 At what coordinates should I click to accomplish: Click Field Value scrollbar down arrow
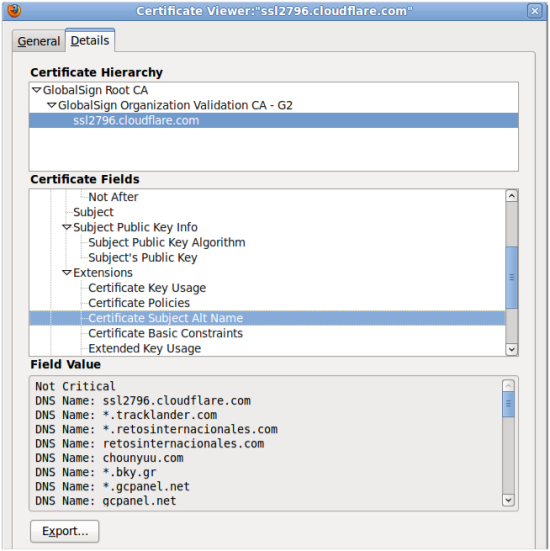509,500
